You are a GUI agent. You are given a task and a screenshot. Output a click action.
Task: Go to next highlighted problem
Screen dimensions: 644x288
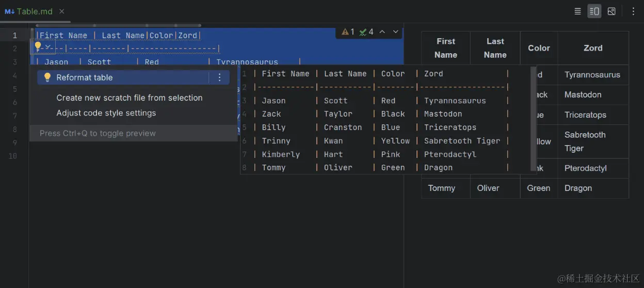click(x=396, y=32)
